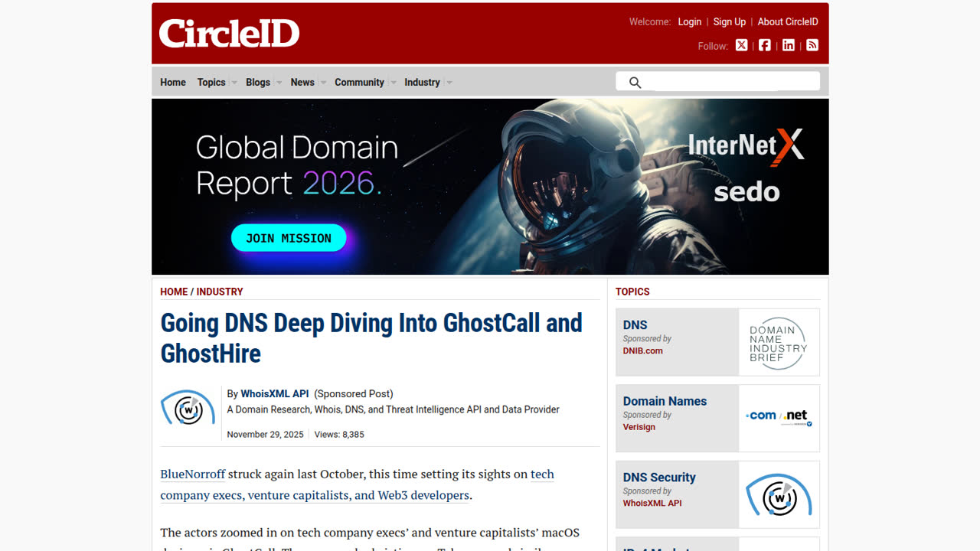Open the About CircleID link
The width and height of the screenshot is (980, 551).
pos(788,21)
